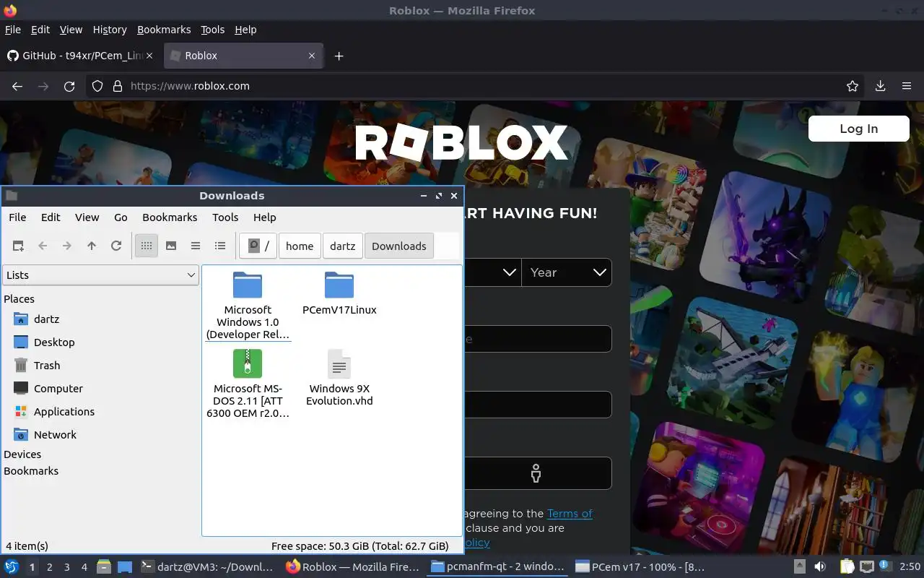The image size is (924, 578).
Task: Switch to workspace 4 in the pager
Action: [x=84, y=567]
